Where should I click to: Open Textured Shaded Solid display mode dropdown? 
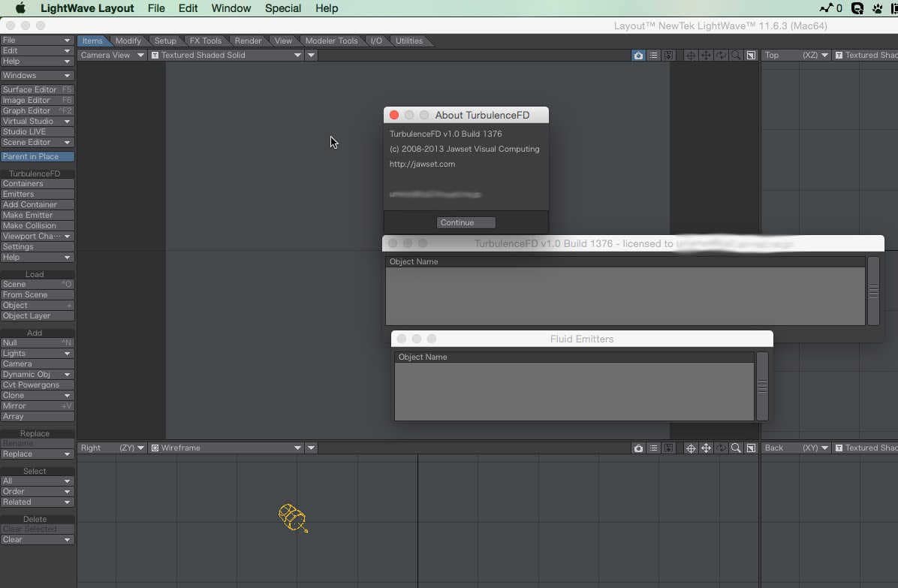click(x=226, y=56)
